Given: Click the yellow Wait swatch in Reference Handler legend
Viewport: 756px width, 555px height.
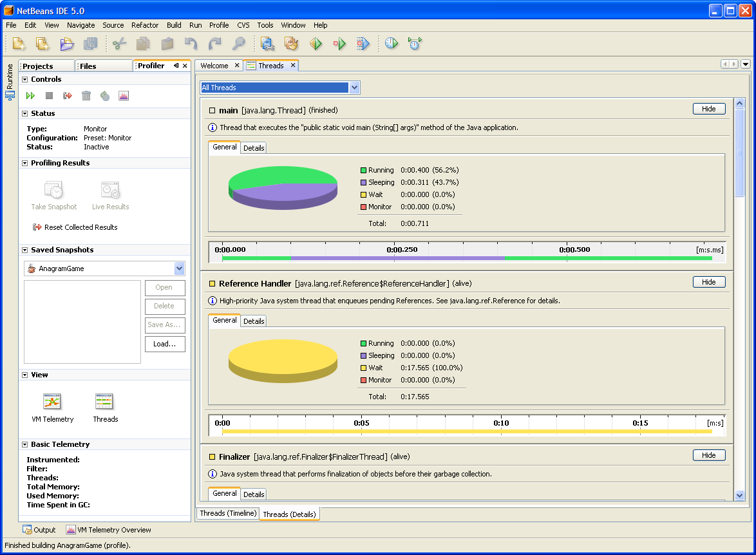Looking at the screenshot, I should click(x=364, y=368).
